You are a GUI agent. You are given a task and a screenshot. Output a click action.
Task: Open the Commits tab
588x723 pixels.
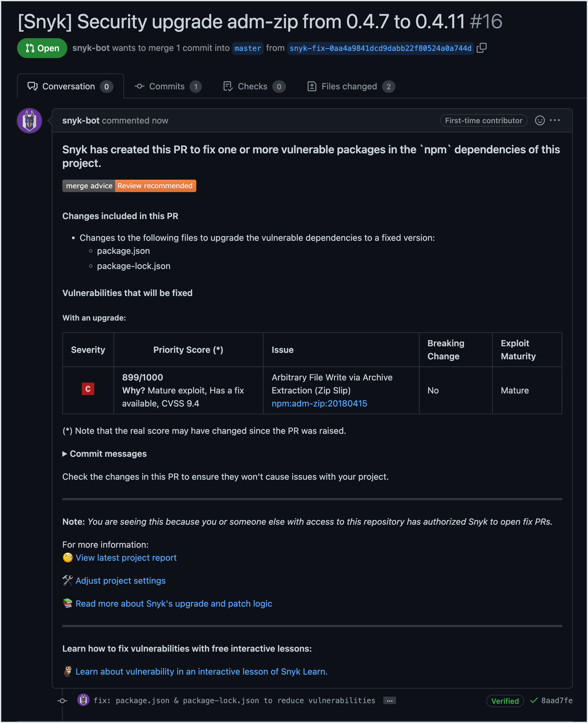point(167,87)
